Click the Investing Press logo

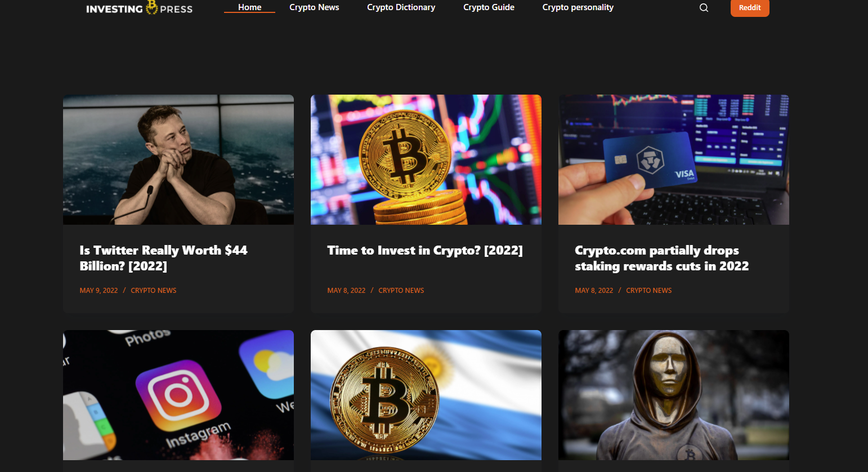[139, 8]
